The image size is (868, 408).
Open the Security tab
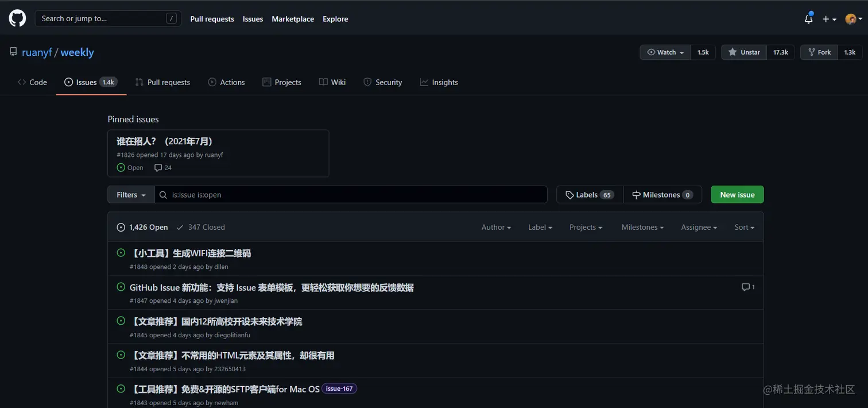[383, 82]
